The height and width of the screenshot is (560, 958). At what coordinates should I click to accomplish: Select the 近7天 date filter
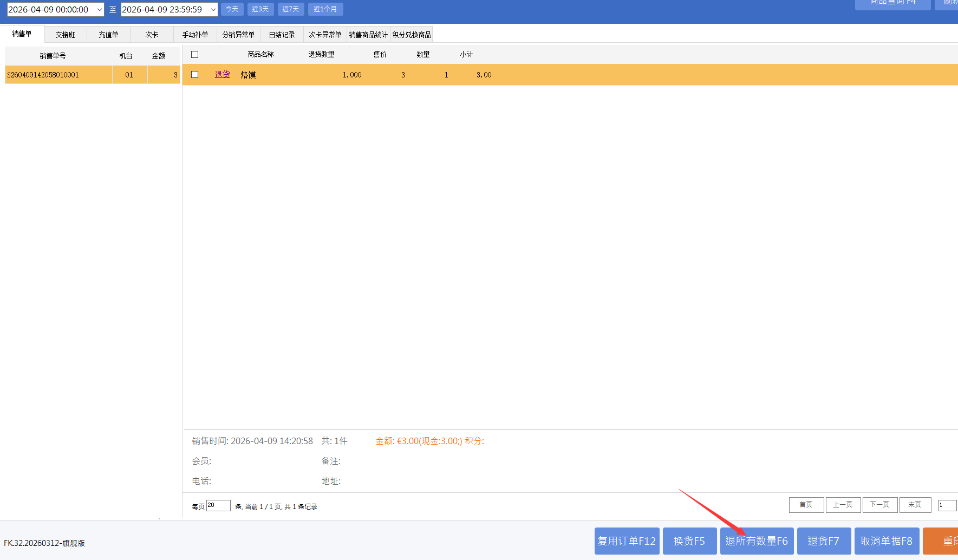pyautogui.click(x=290, y=9)
